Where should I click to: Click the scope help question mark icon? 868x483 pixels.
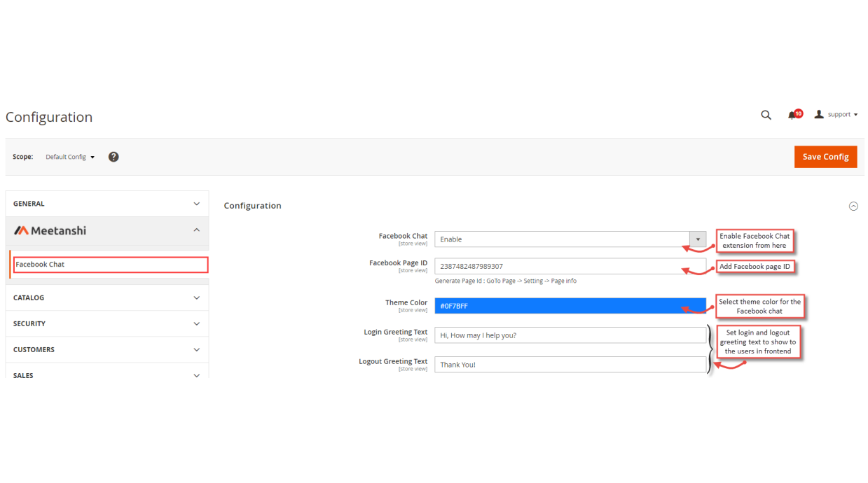pyautogui.click(x=113, y=157)
